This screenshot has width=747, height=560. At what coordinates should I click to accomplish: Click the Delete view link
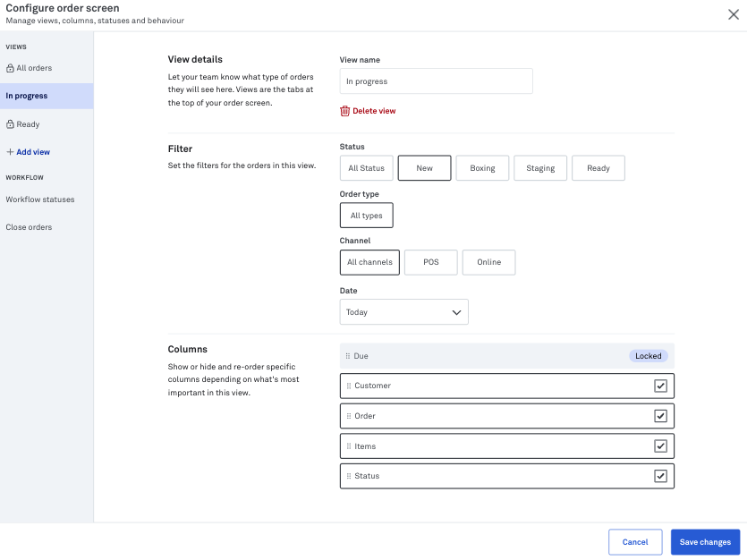374,111
